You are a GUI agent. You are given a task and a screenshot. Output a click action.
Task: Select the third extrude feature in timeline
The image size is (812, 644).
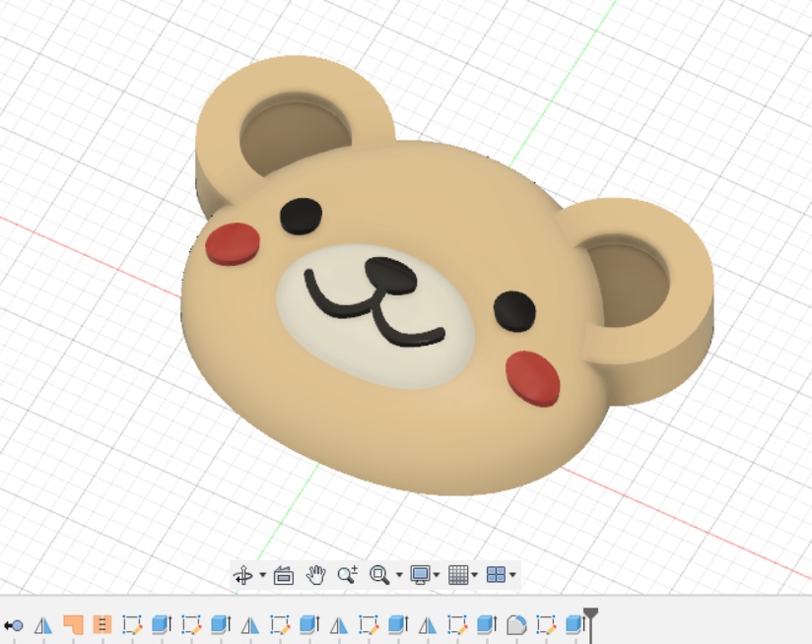pos(309,625)
